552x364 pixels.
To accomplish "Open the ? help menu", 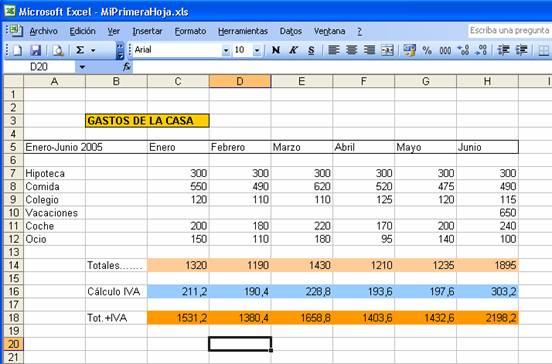I will tap(359, 31).
